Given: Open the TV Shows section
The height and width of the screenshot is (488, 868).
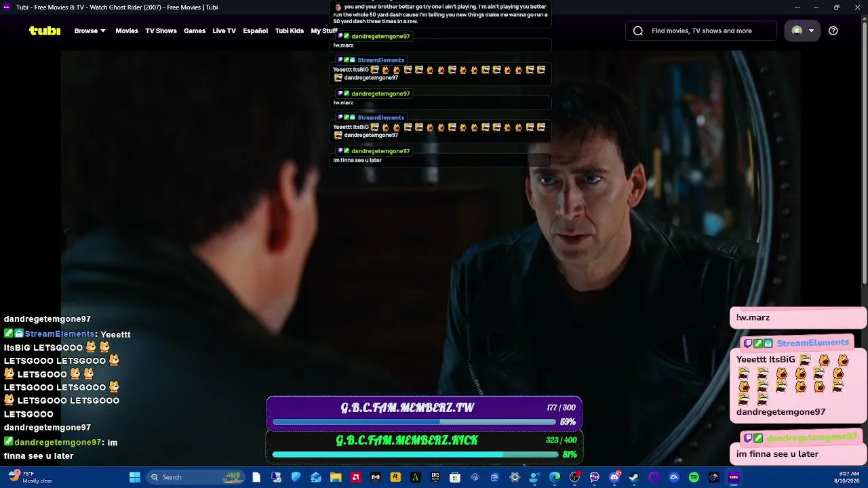Looking at the screenshot, I should pyautogui.click(x=161, y=30).
